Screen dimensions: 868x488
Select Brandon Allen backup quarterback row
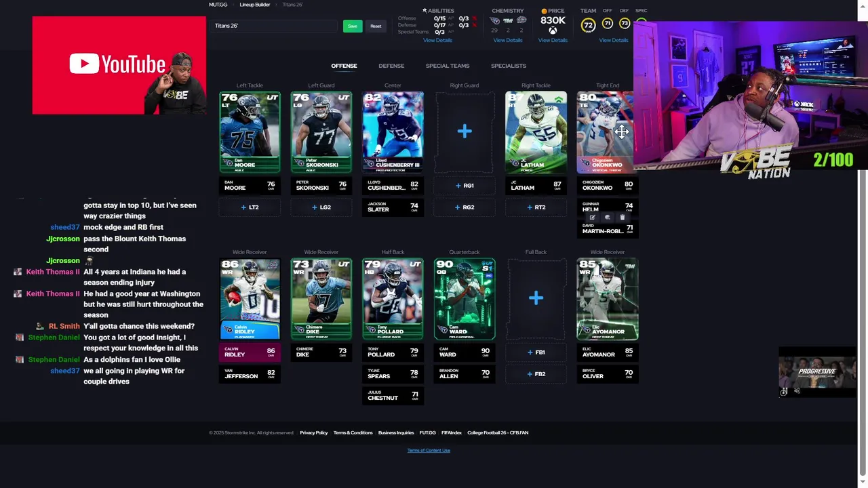click(x=465, y=373)
